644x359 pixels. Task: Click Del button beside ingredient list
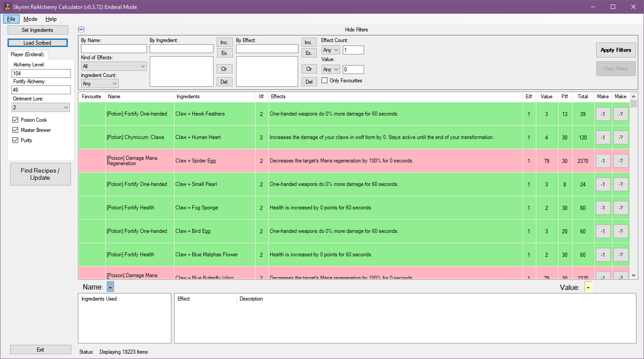225,82
